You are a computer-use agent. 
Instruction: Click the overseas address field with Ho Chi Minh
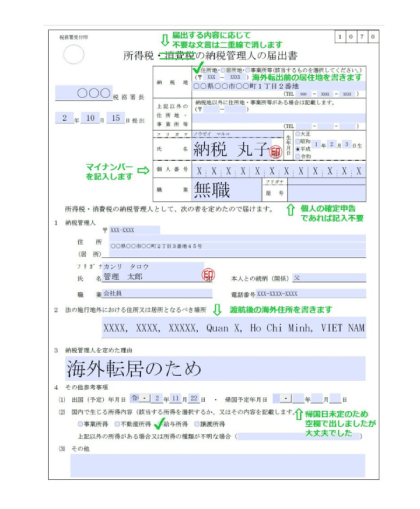(x=234, y=328)
